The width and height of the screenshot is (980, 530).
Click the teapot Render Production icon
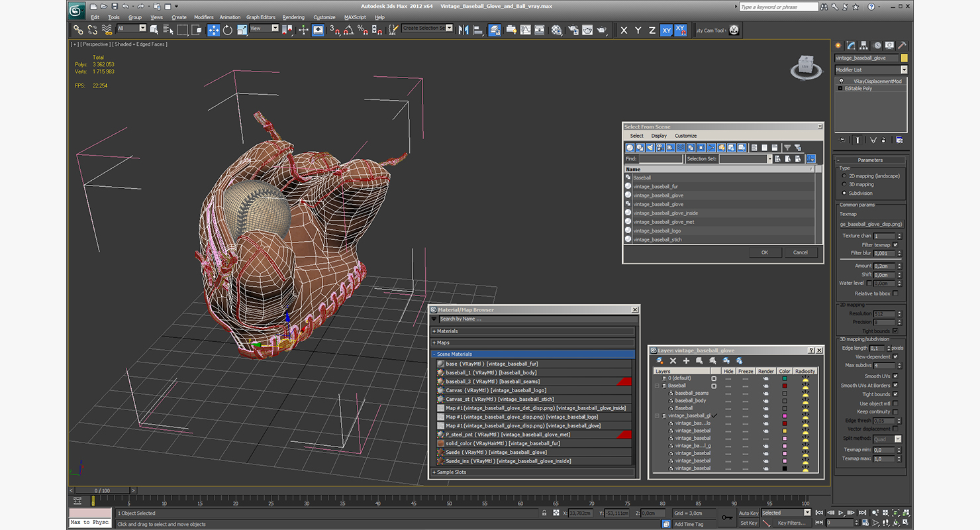pos(601,30)
